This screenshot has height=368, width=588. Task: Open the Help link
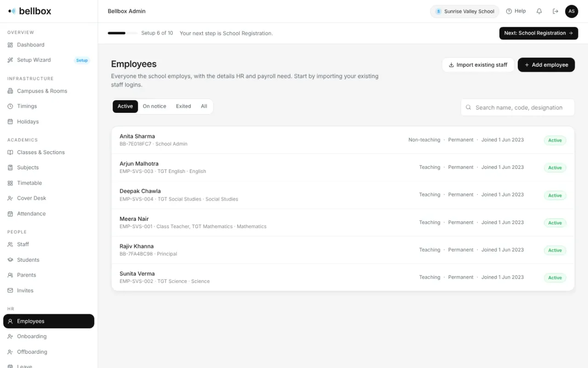[516, 11]
